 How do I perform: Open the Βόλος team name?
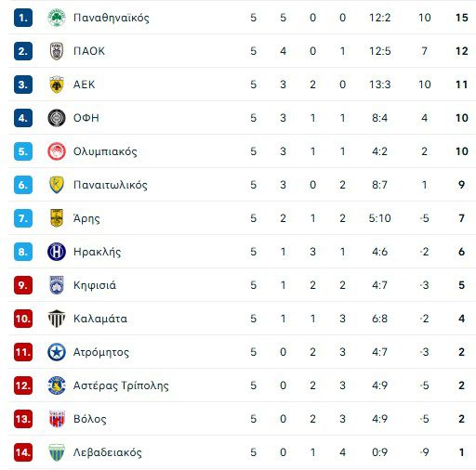tap(90, 419)
